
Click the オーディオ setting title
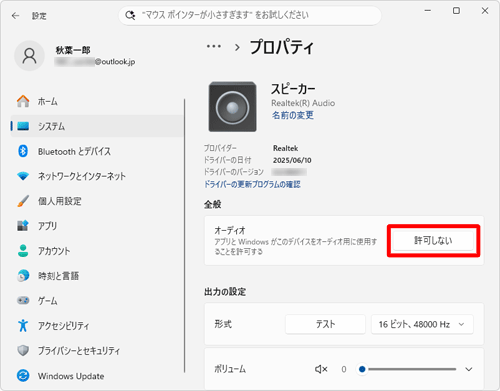[x=230, y=230]
